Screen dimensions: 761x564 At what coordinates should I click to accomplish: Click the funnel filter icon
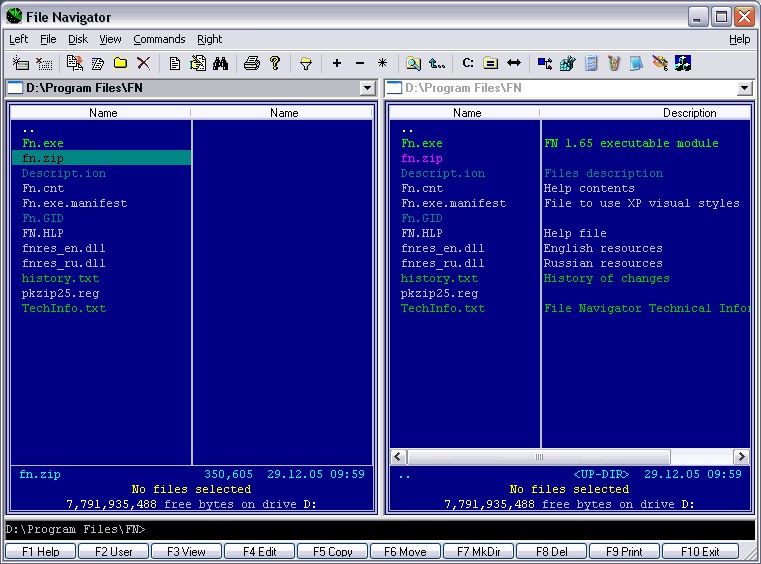(x=306, y=63)
